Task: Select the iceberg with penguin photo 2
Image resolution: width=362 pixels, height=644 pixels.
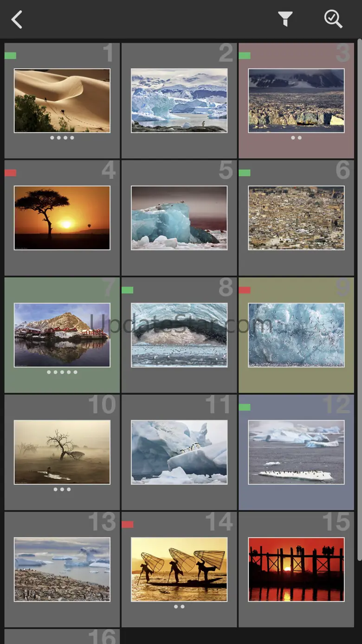Action: (179, 101)
